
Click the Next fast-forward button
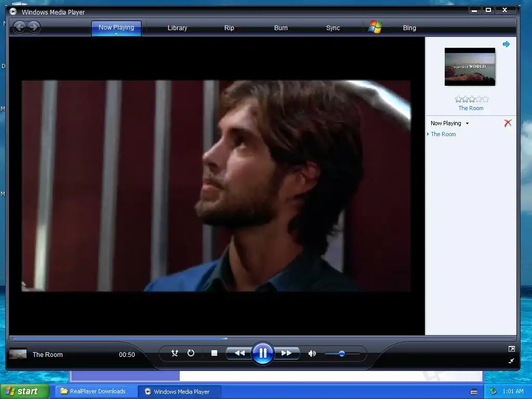[287, 353]
